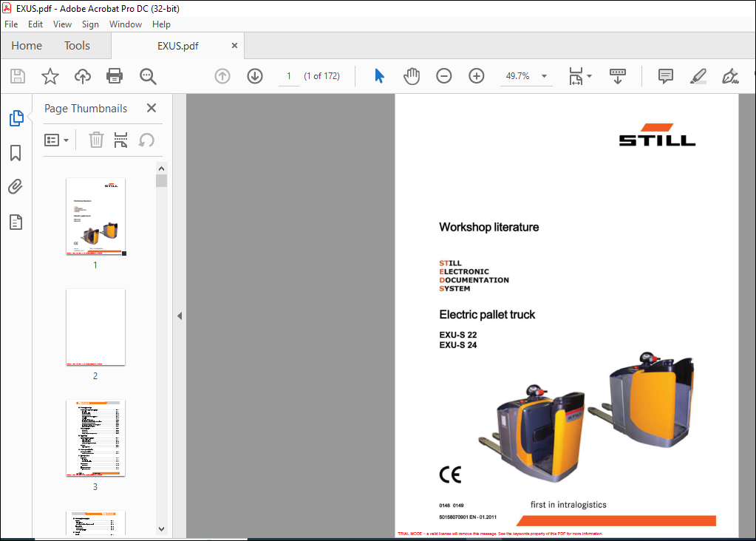Image resolution: width=756 pixels, height=541 pixels.
Task: Switch to the Home tab
Action: pyautogui.click(x=27, y=46)
